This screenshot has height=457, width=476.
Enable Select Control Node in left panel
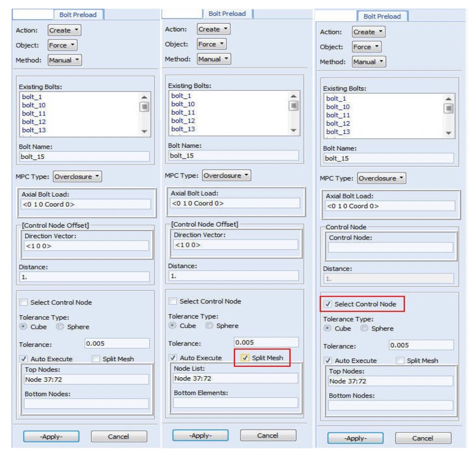coord(24,302)
